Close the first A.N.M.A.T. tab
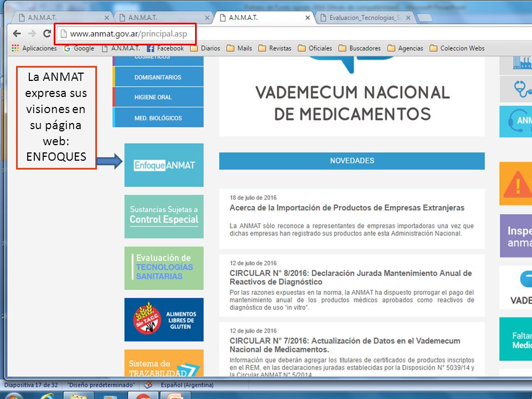 (106, 18)
